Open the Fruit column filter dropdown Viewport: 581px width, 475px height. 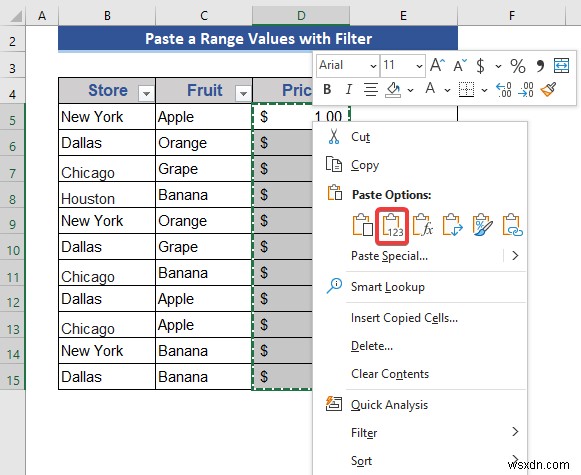(x=243, y=93)
